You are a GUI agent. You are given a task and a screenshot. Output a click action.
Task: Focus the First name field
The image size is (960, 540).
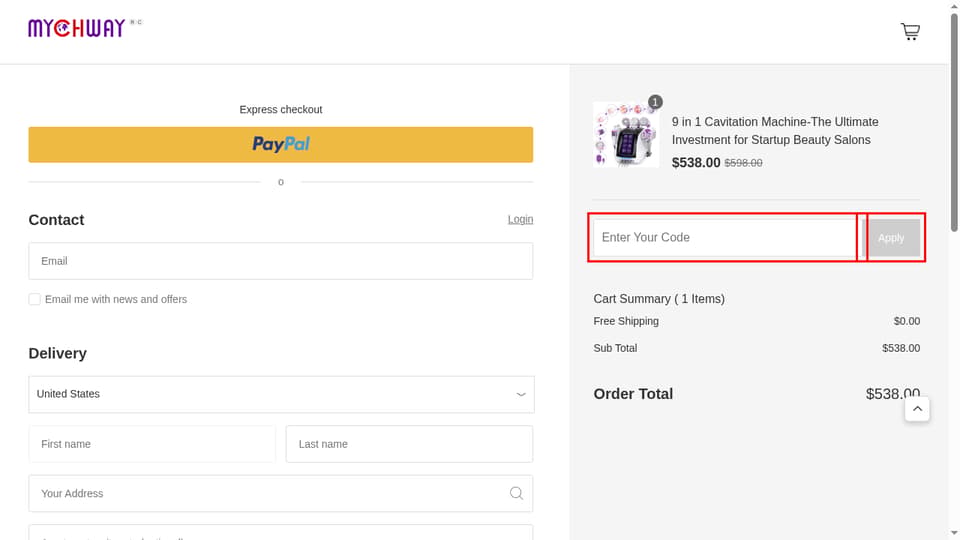click(x=152, y=444)
